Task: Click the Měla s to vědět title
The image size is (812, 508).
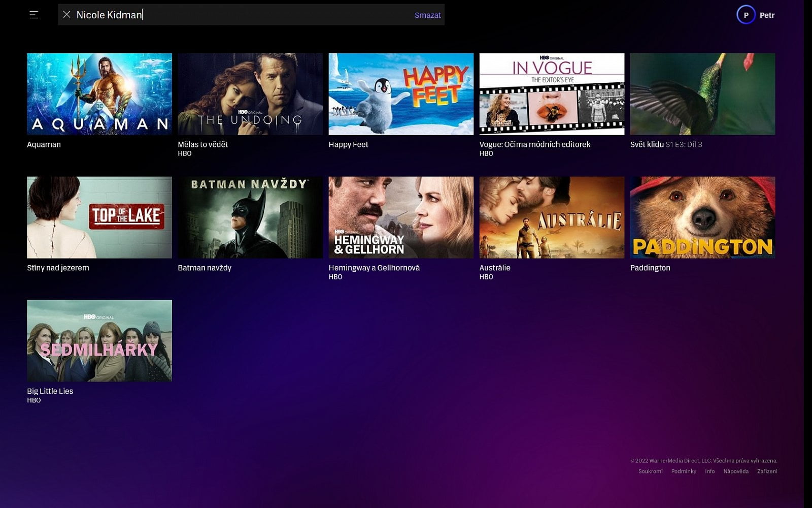Action: [x=203, y=144]
